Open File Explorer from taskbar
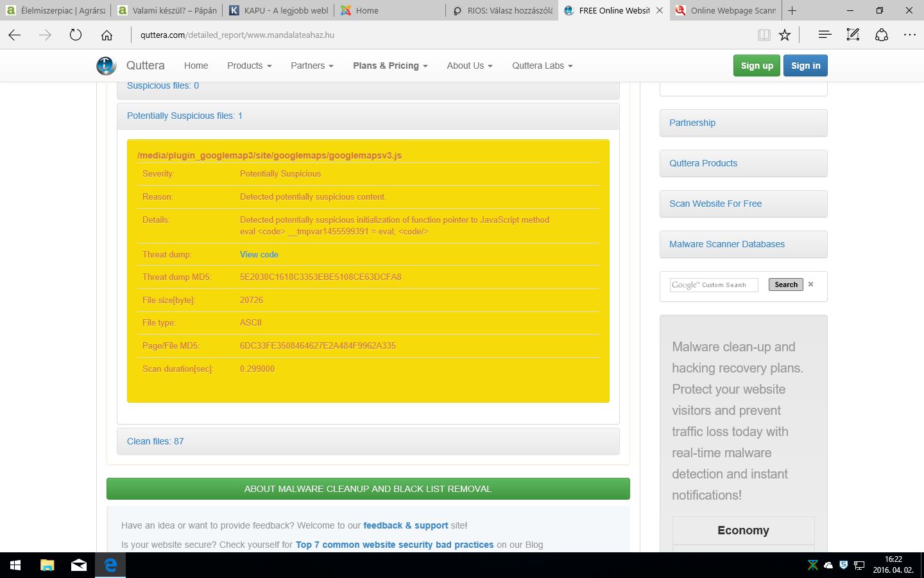The image size is (924, 578). [47, 565]
